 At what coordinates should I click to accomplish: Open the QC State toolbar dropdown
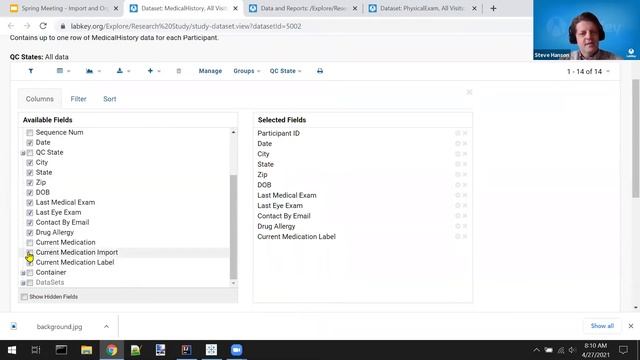coord(285,71)
